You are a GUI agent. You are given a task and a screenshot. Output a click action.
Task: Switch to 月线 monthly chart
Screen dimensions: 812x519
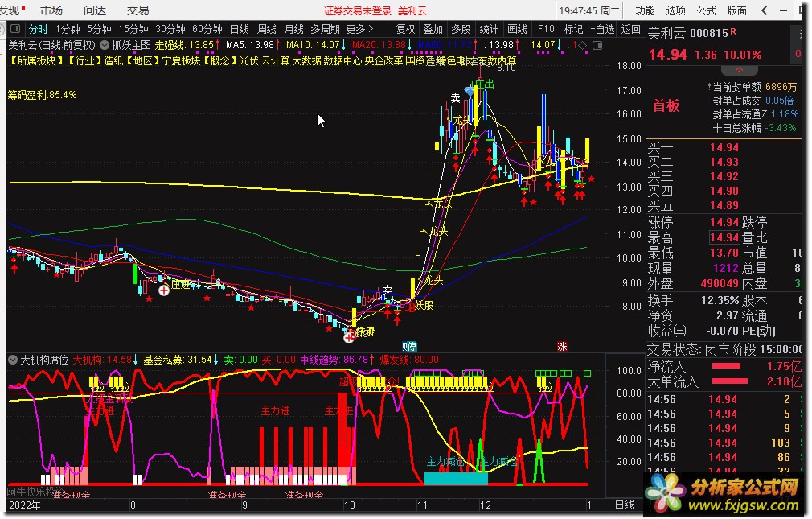coord(294,29)
